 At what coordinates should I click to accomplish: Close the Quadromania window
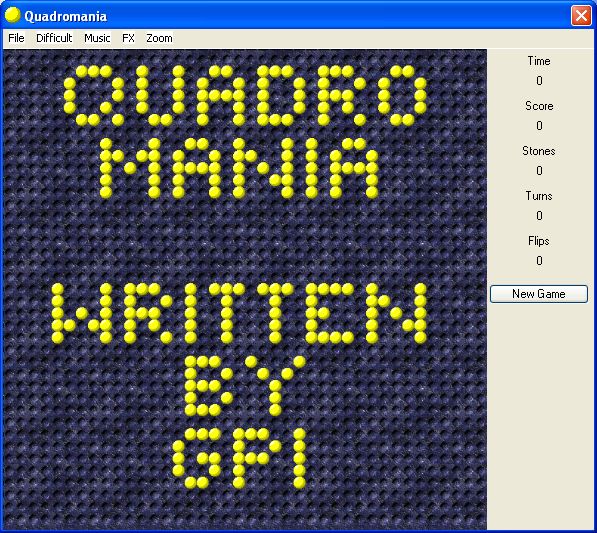tap(581, 16)
